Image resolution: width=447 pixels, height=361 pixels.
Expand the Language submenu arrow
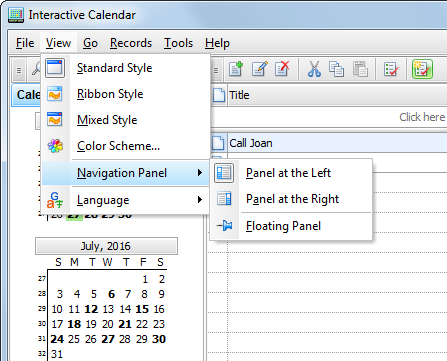(200, 200)
